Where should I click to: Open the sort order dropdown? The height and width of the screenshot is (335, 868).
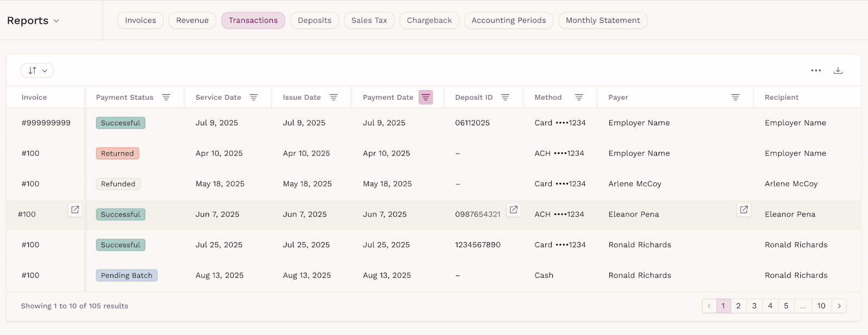(x=37, y=70)
